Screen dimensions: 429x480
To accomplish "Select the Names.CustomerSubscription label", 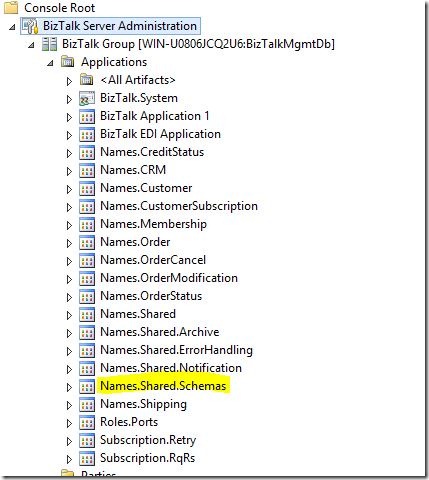I will (179, 206).
